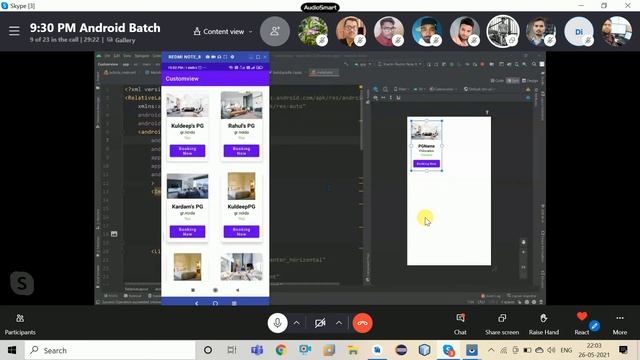Viewport: 640px width, 360px height.
Task: Open the Content view dropdown
Action: pyautogui.click(x=223, y=31)
